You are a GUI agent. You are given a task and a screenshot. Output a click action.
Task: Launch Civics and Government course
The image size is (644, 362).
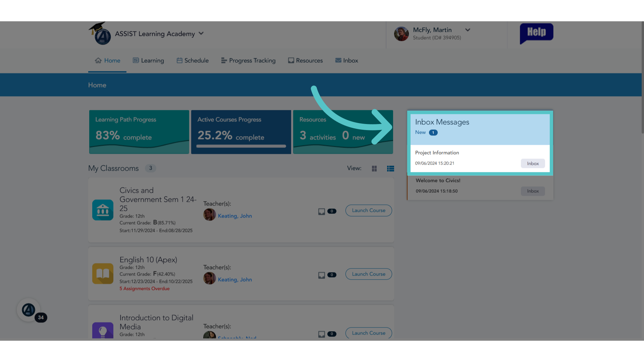coord(369,210)
